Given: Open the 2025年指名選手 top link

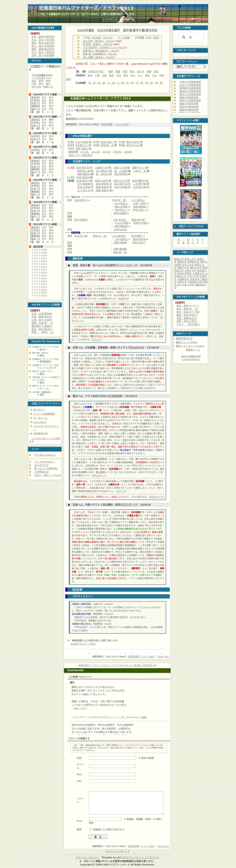Looking at the screenshot, I should tap(109, 30).
